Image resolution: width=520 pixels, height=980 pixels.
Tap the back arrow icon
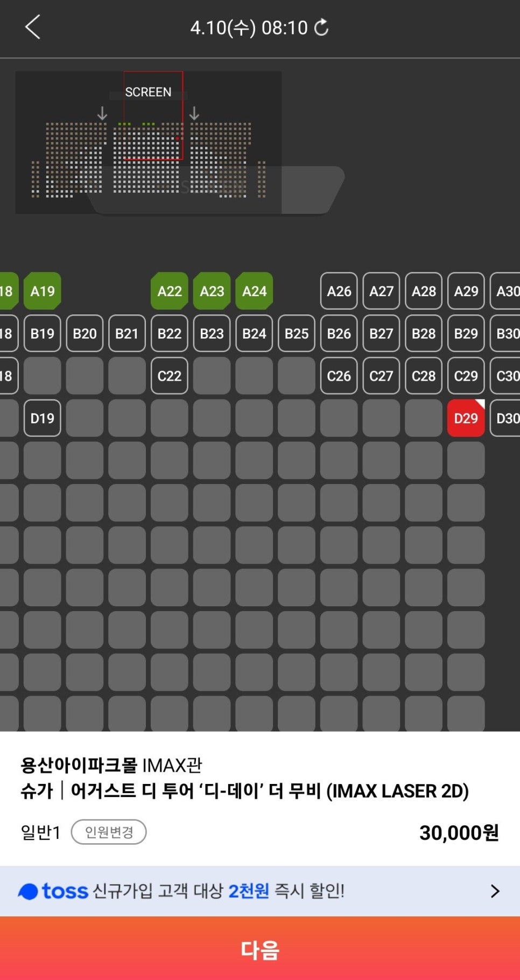[x=33, y=27]
